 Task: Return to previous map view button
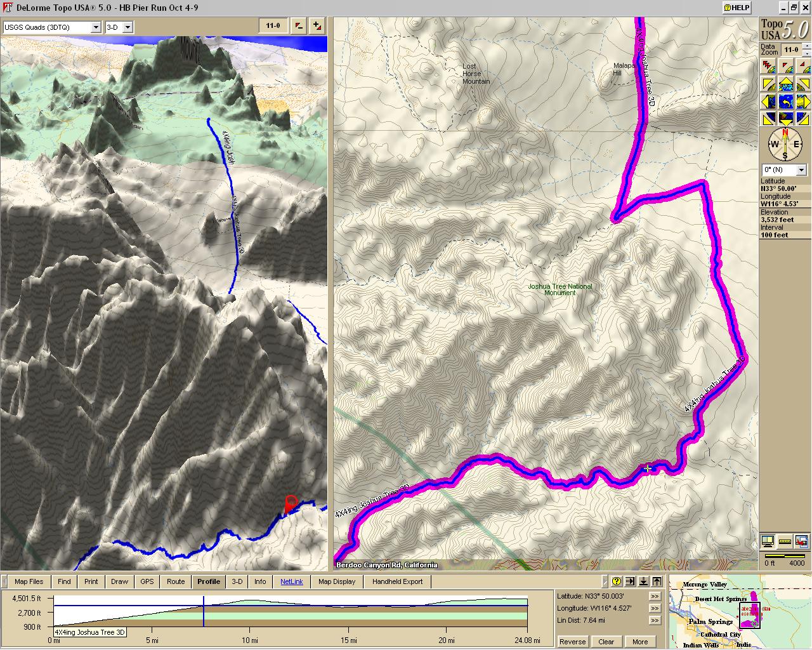click(785, 102)
